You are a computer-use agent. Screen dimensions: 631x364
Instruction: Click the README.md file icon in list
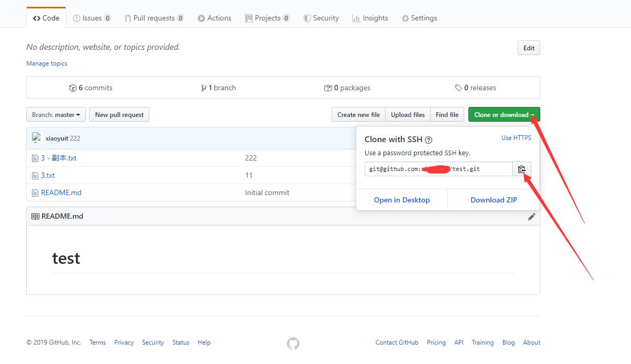click(35, 192)
